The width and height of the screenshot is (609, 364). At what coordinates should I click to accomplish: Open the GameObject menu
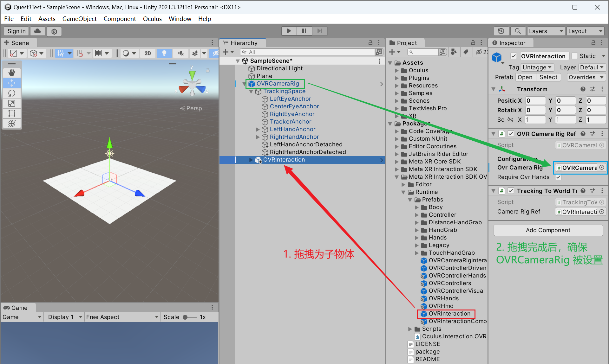coord(79,19)
